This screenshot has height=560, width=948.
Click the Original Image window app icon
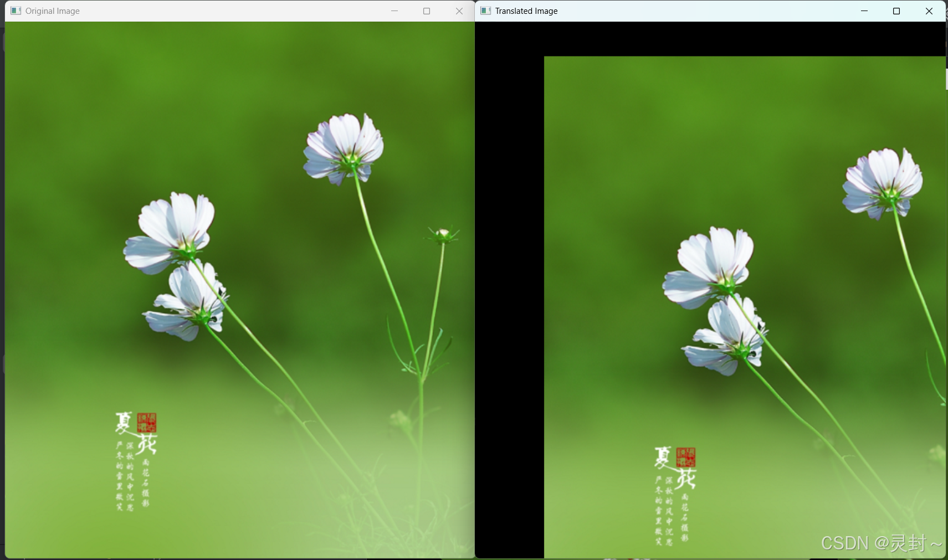[x=16, y=11]
